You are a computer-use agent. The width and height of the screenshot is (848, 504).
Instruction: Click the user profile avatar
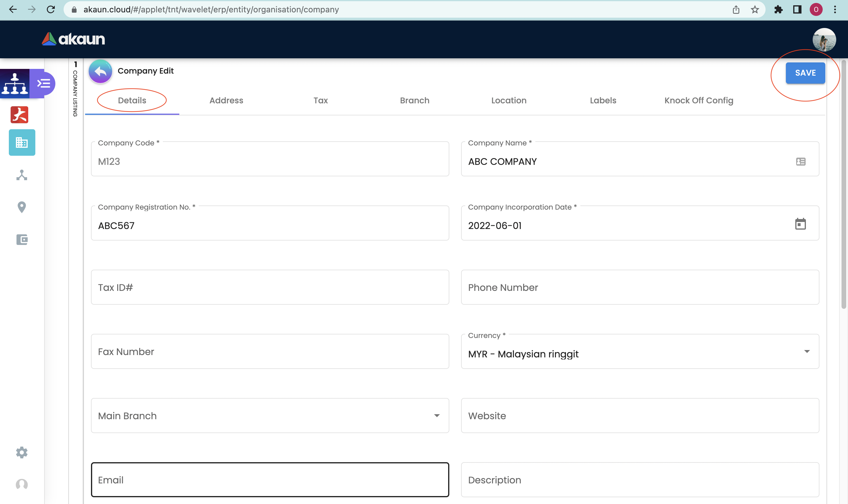tap(824, 40)
